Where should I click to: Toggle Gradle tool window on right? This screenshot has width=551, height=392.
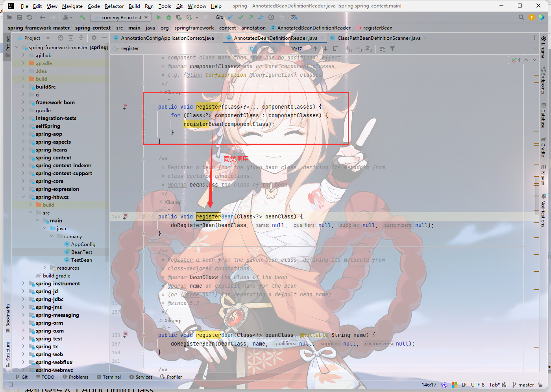pyautogui.click(x=543, y=147)
